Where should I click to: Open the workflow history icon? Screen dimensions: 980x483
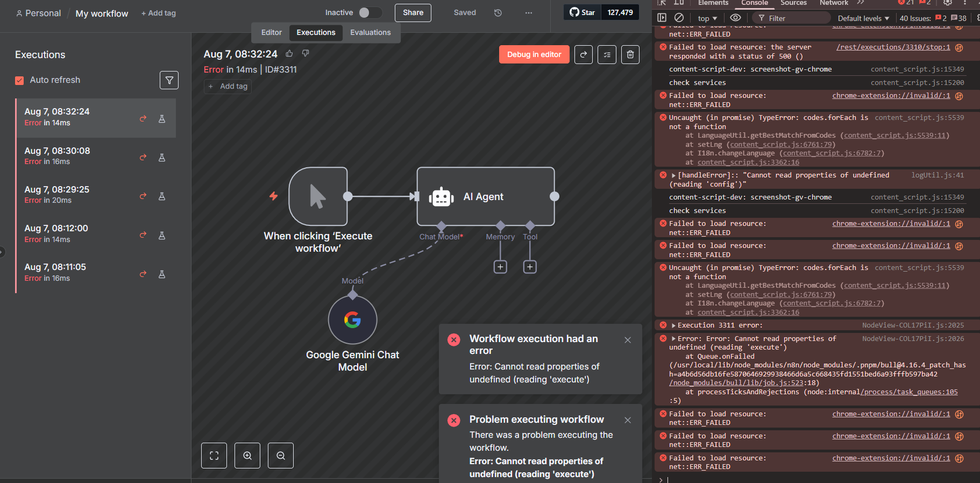coord(498,13)
